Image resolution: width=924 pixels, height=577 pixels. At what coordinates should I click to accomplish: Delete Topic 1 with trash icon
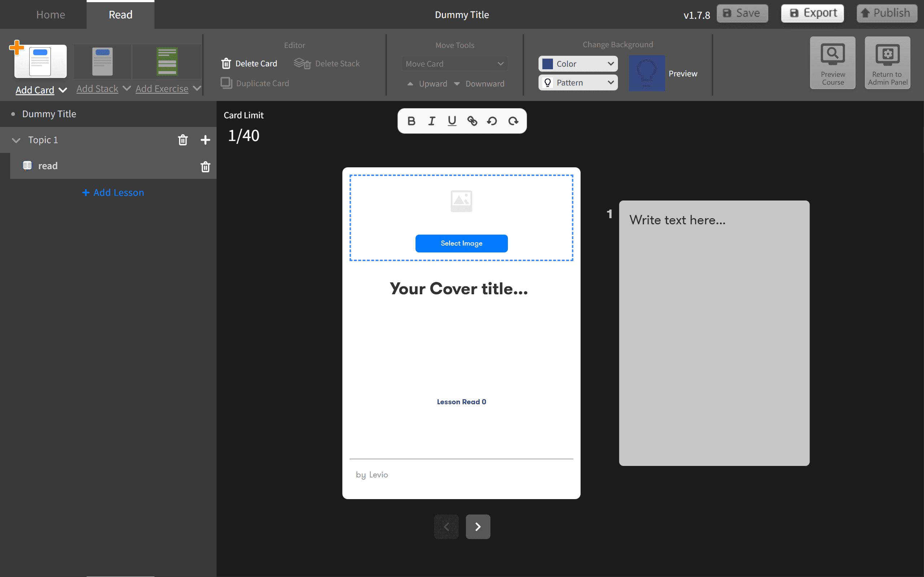coord(183,140)
